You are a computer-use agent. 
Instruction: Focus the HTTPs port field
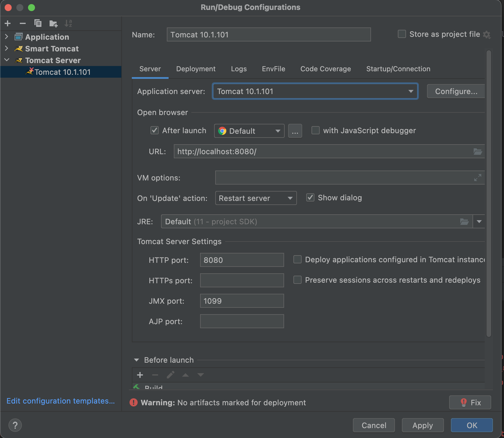pos(242,280)
